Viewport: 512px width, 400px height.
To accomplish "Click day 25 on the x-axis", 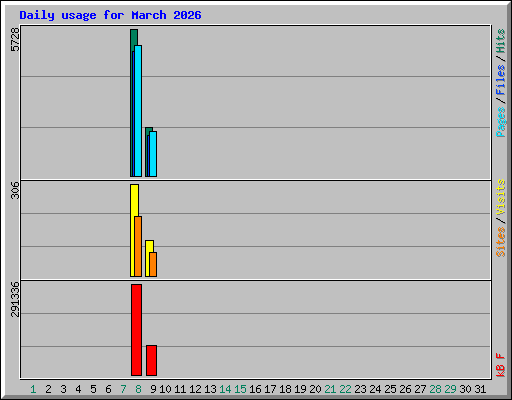I will pos(390,389).
